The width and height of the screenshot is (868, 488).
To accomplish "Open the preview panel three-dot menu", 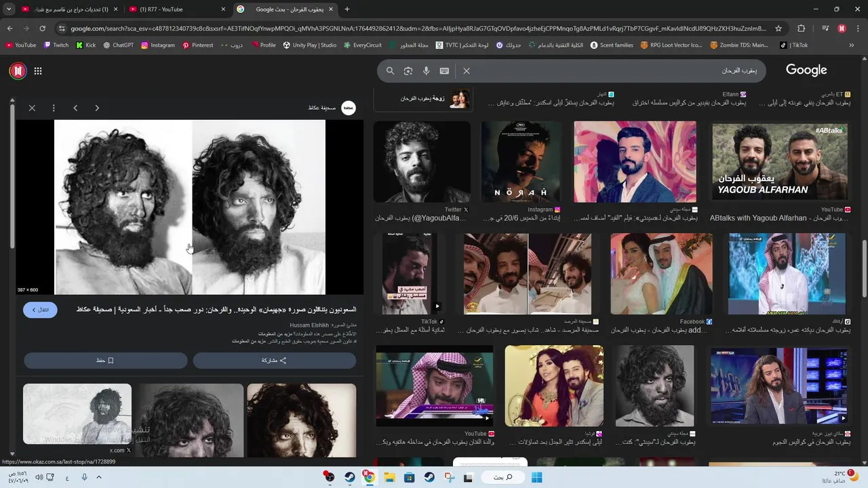I will (x=54, y=108).
